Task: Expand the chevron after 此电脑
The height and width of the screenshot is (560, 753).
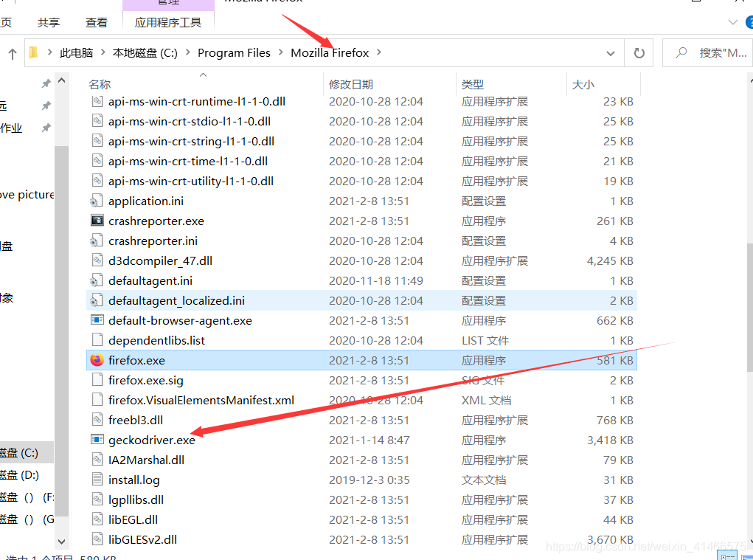Action: point(103,52)
